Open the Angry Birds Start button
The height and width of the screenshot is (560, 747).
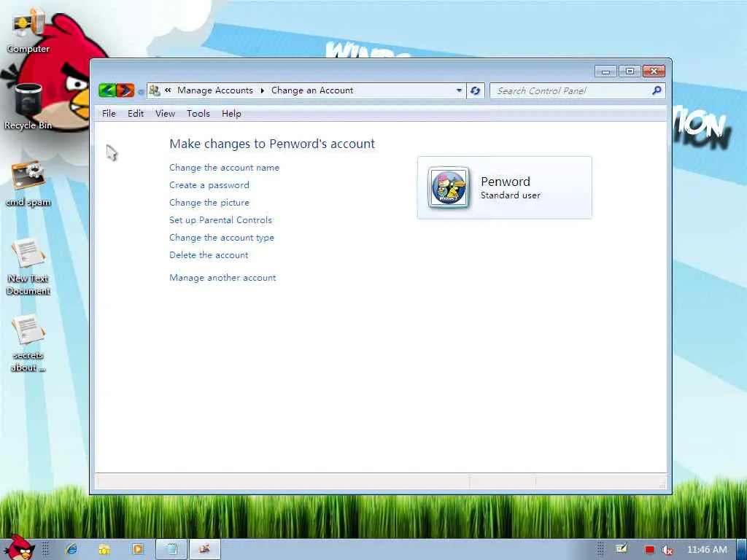click(x=19, y=548)
